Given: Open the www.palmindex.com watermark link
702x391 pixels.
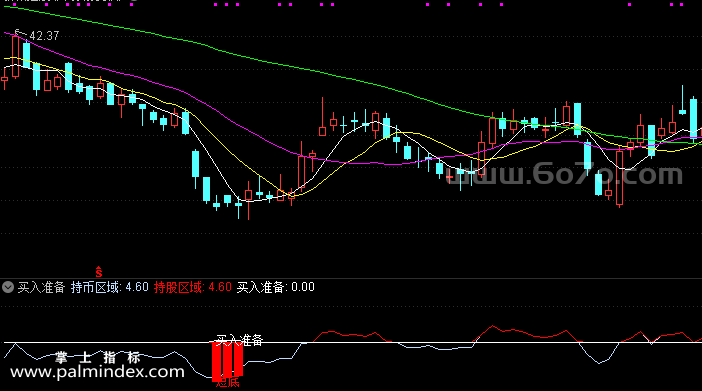Looking at the screenshot, I should click(x=97, y=372).
